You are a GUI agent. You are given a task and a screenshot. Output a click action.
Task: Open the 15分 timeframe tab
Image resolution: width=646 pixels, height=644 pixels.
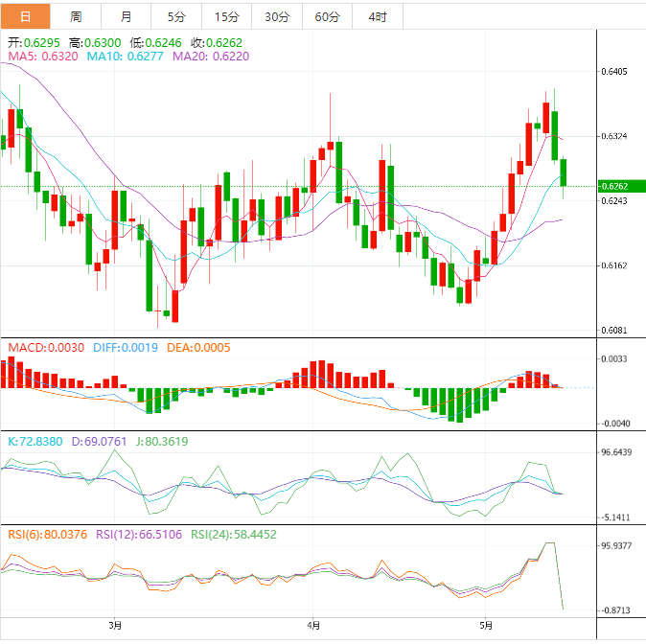(226, 16)
